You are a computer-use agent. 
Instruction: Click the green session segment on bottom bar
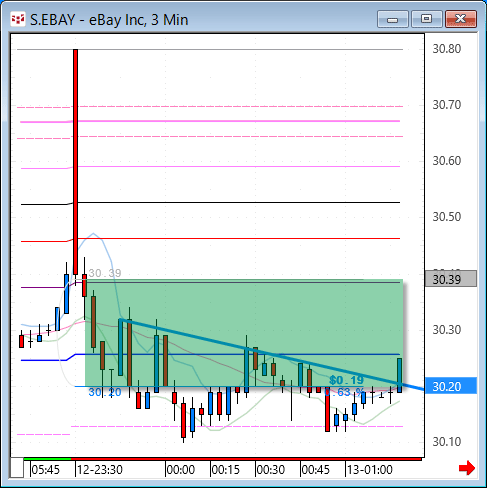[47, 459]
